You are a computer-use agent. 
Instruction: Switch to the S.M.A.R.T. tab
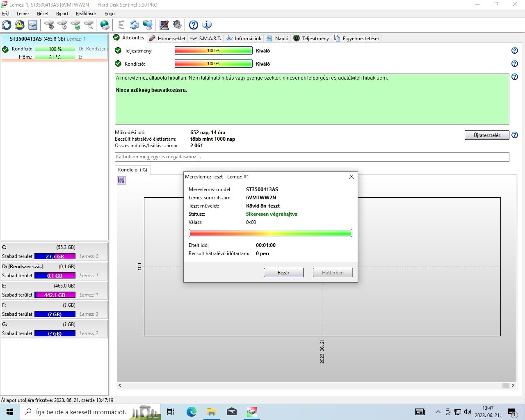206,38
